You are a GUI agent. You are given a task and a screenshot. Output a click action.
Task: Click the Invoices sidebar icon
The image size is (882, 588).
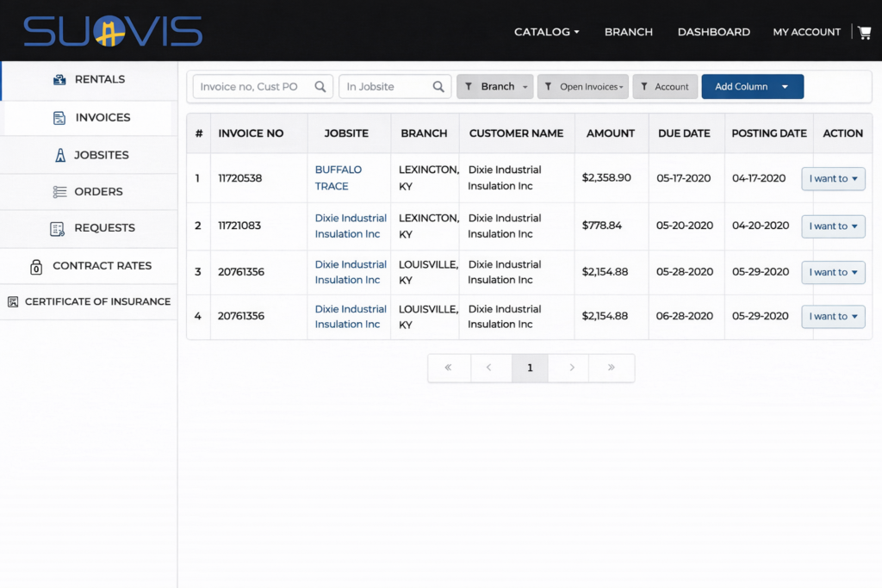coord(59,117)
